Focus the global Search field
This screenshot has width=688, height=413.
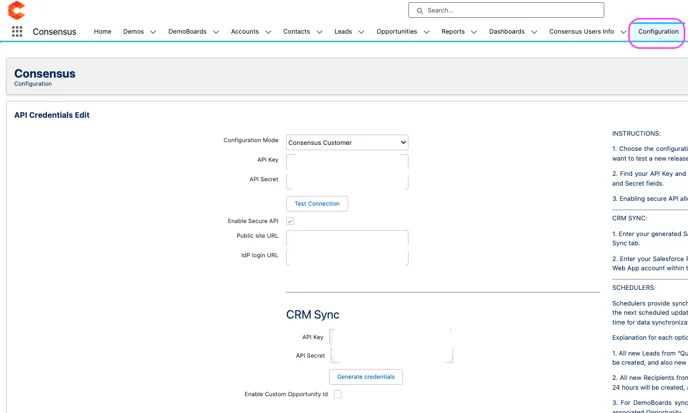coord(506,10)
